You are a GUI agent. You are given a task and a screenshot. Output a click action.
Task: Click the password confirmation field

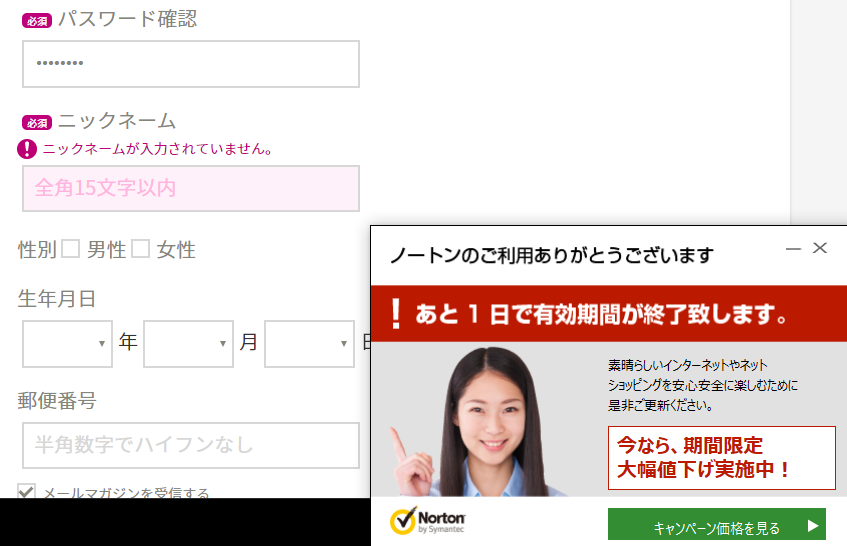point(190,64)
